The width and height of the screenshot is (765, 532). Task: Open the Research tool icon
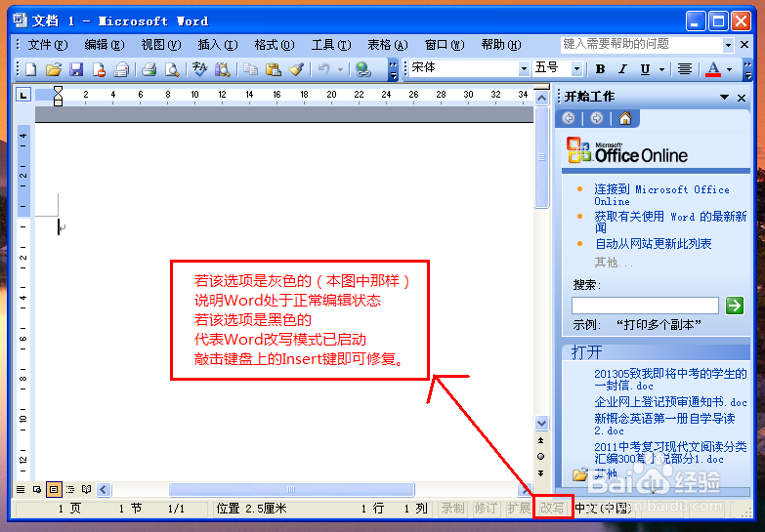(x=222, y=69)
